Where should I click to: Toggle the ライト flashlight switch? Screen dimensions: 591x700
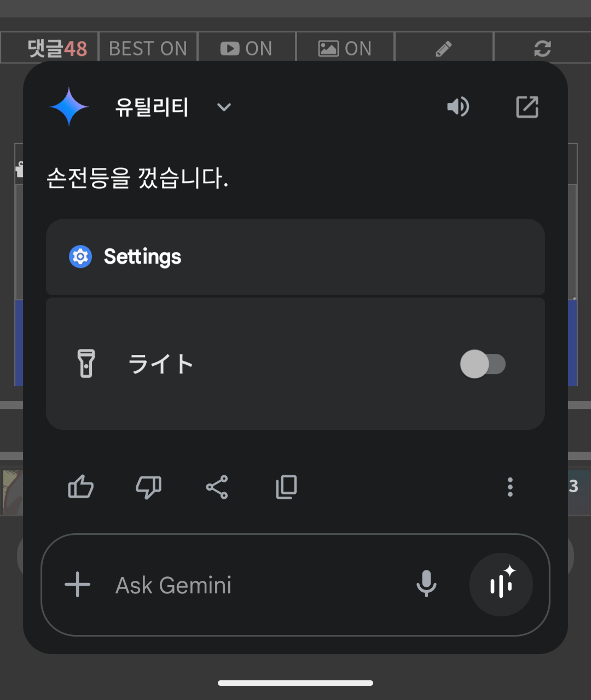(x=483, y=364)
